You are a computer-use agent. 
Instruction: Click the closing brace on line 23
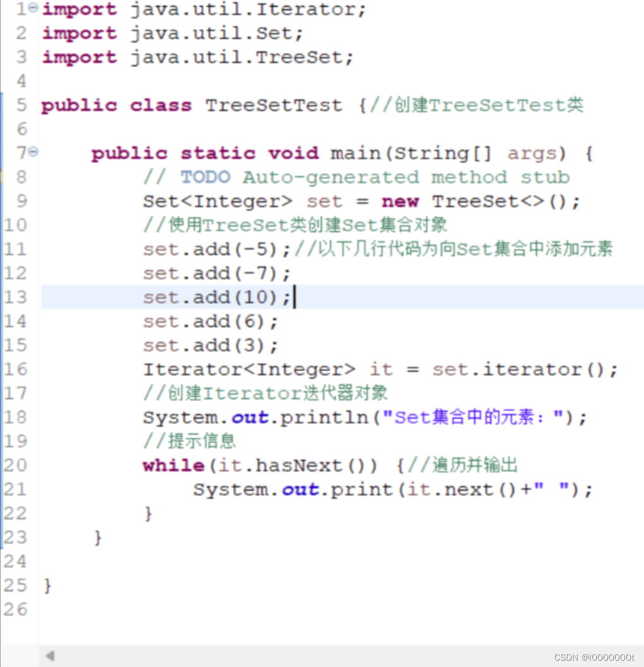(x=98, y=538)
